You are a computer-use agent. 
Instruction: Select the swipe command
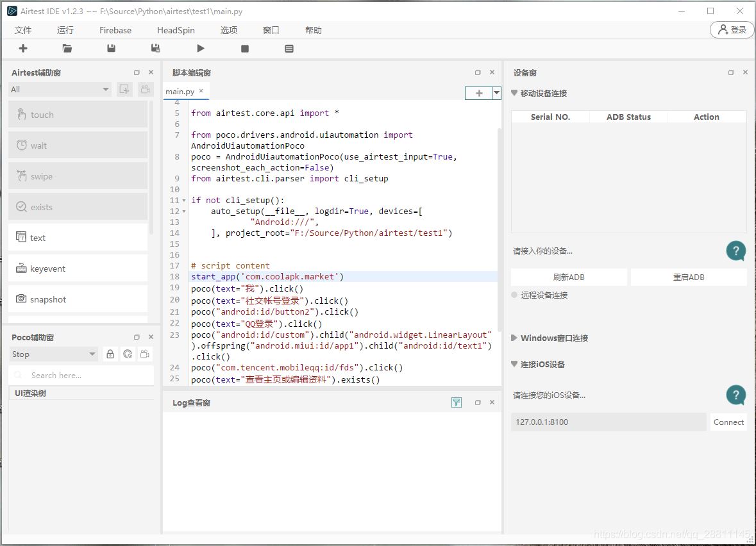click(x=78, y=176)
